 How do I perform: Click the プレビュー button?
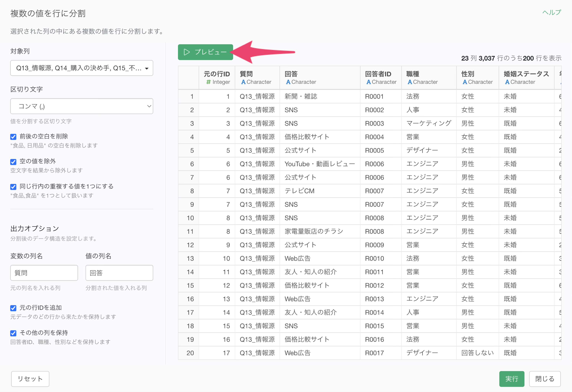pos(205,52)
